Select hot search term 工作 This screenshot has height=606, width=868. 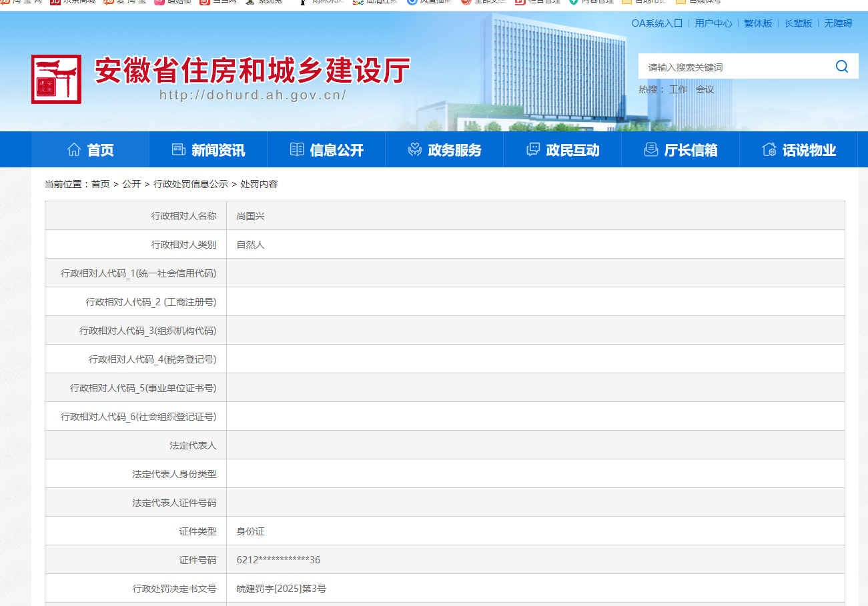click(678, 89)
